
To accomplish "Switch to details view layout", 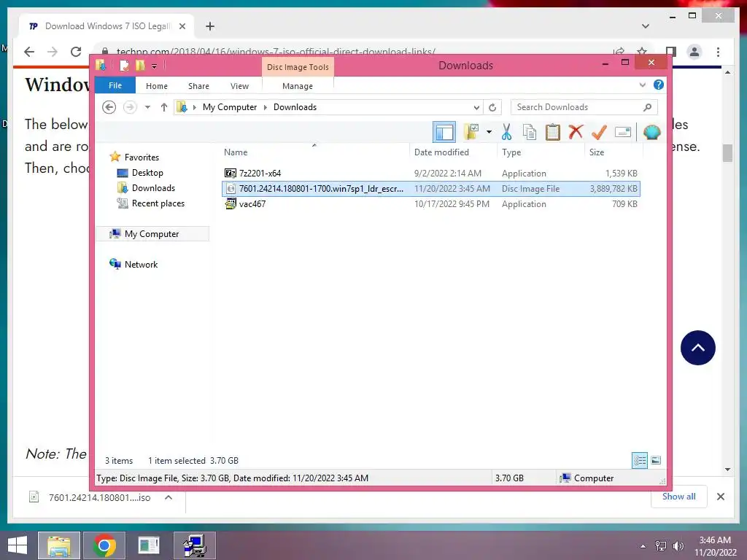I will pos(639,461).
